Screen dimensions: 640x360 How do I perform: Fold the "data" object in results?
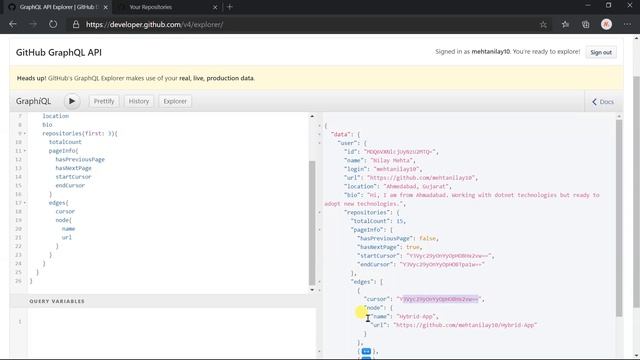320,134
